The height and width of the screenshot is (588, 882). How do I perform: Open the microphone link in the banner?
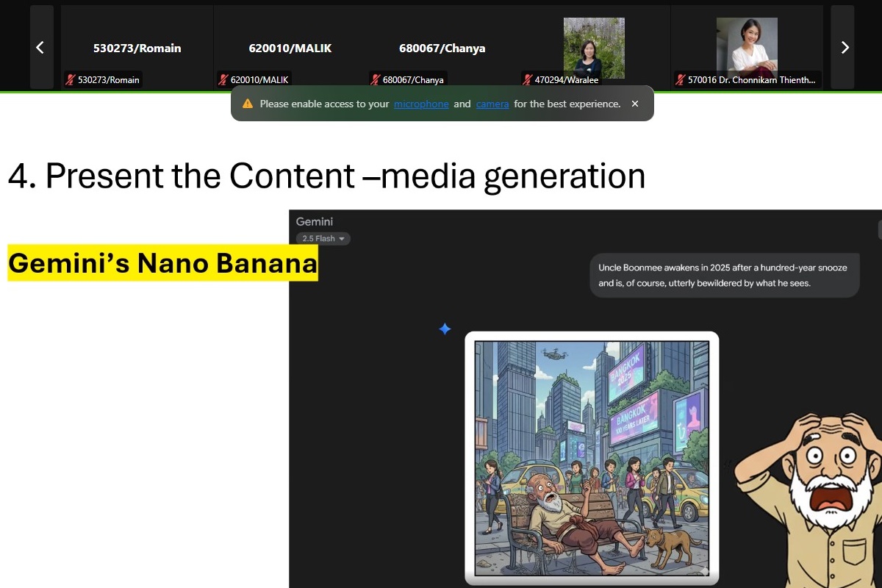(x=421, y=104)
